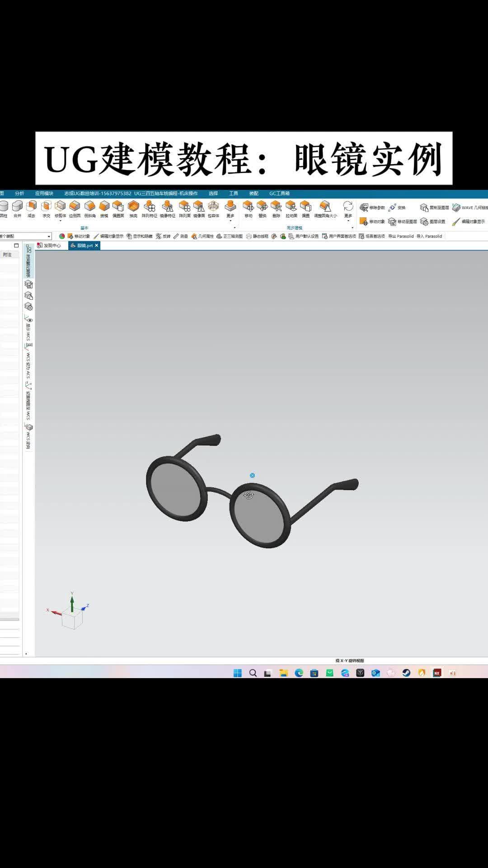This screenshot has height=868, width=488.
Task: Click the 变换 (Transform) command
Action: pyautogui.click(x=397, y=208)
